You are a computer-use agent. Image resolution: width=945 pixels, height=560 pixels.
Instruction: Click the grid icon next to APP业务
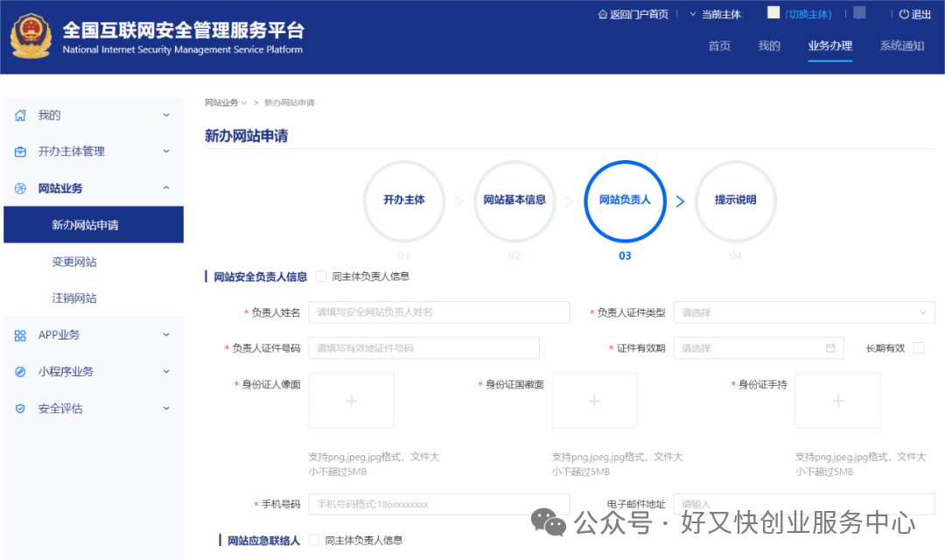pos(20,335)
